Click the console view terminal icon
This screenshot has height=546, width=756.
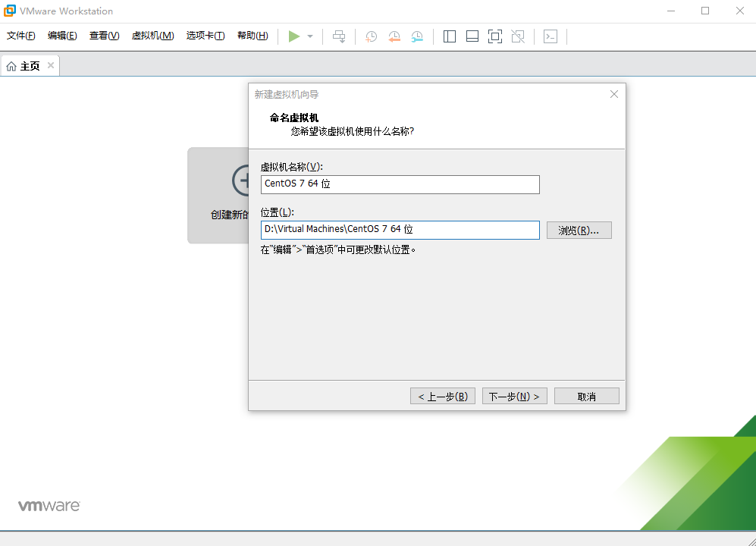point(550,36)
